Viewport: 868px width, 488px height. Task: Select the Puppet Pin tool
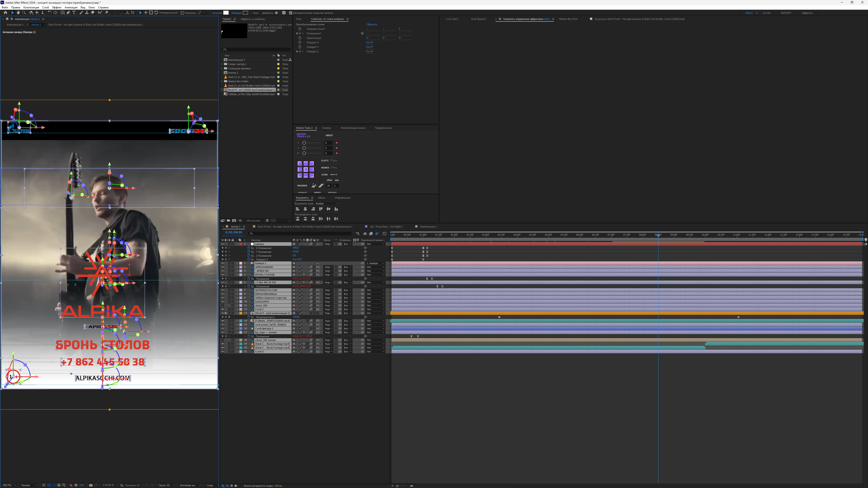pos(107,13)
